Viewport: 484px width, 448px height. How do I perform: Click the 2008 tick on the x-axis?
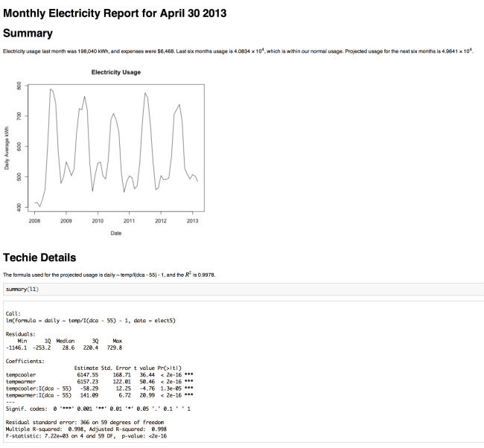(x=34, y=221)
